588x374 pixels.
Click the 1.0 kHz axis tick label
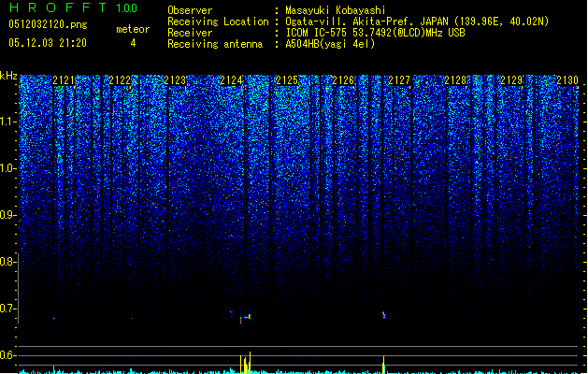point(8,169)
